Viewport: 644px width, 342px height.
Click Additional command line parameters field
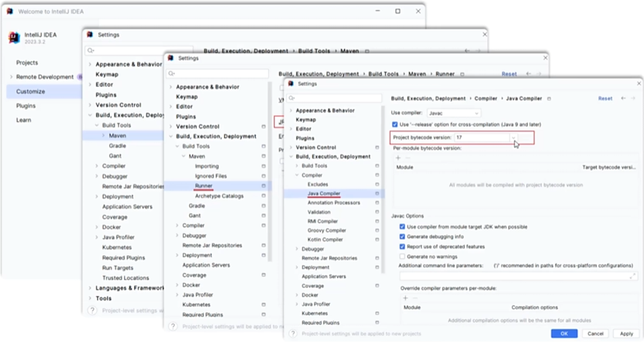518,276
